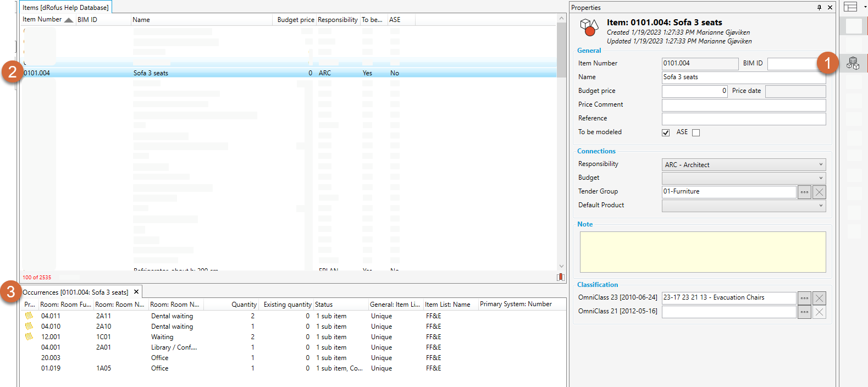Clear the Tender Group value with X button

click(819, 192)
